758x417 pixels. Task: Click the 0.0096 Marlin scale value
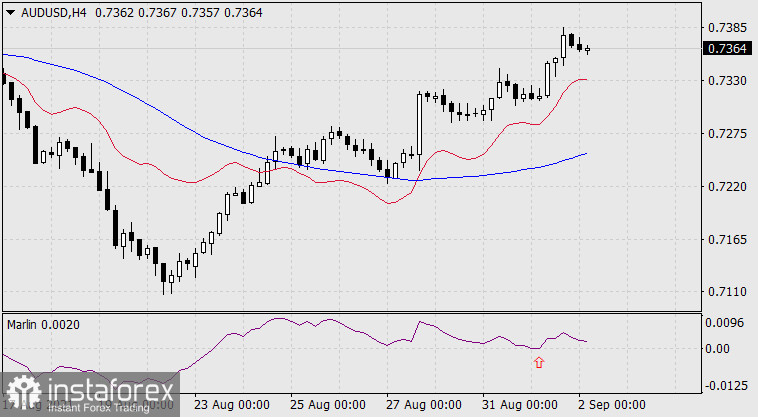726,324
